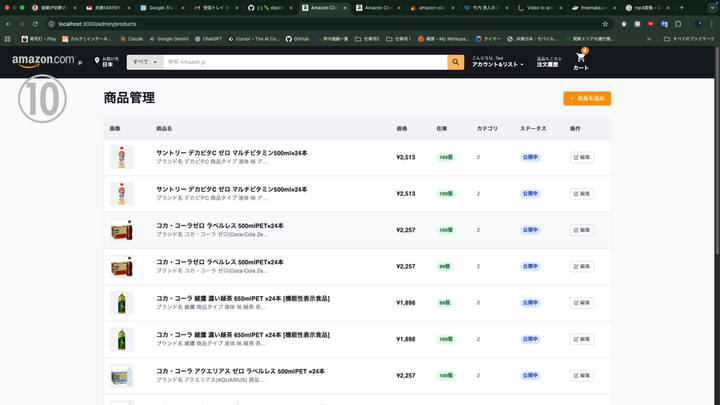Click the browser back arrow

pos(9,22)
